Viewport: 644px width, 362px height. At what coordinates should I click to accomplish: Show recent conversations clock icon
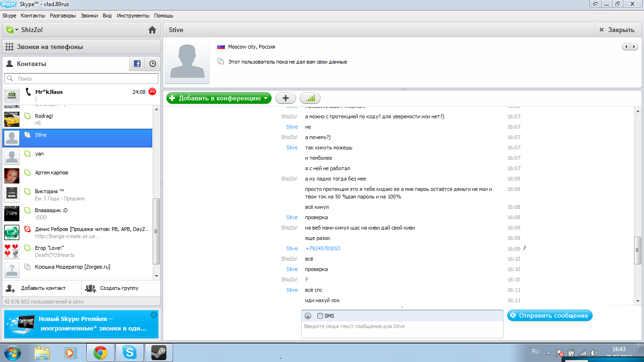[153, 64]
